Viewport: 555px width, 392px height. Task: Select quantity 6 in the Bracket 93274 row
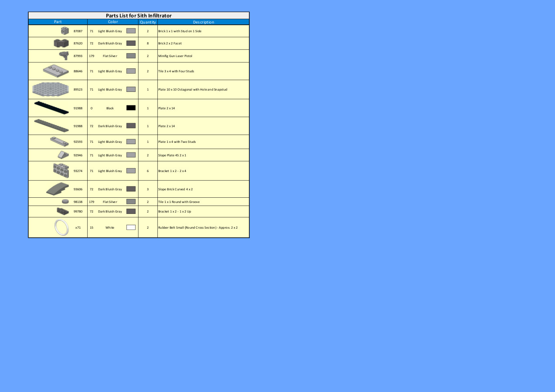point(148,171)
